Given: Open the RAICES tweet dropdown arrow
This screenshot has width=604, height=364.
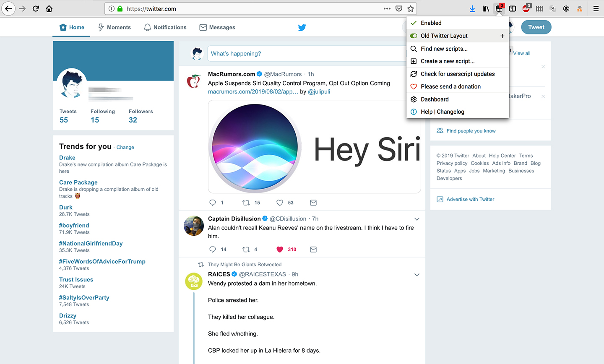Looking at the screenshot, I should (417, 275).
